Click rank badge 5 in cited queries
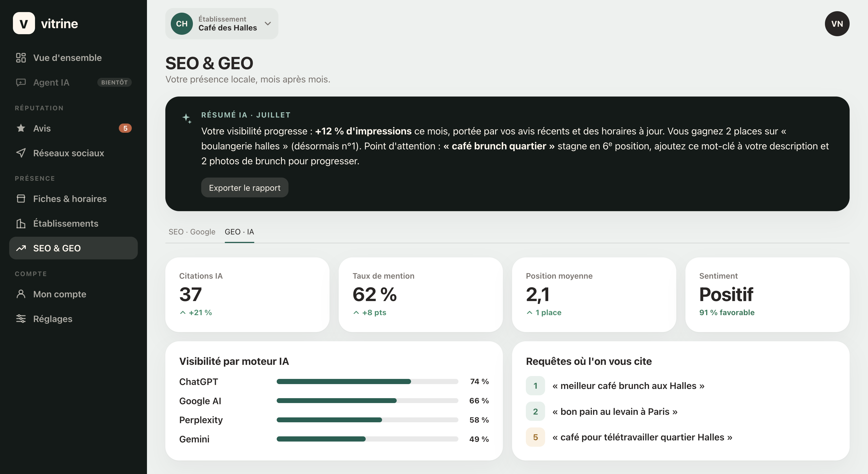The image size is (868, 474). (x=535, y=437)
